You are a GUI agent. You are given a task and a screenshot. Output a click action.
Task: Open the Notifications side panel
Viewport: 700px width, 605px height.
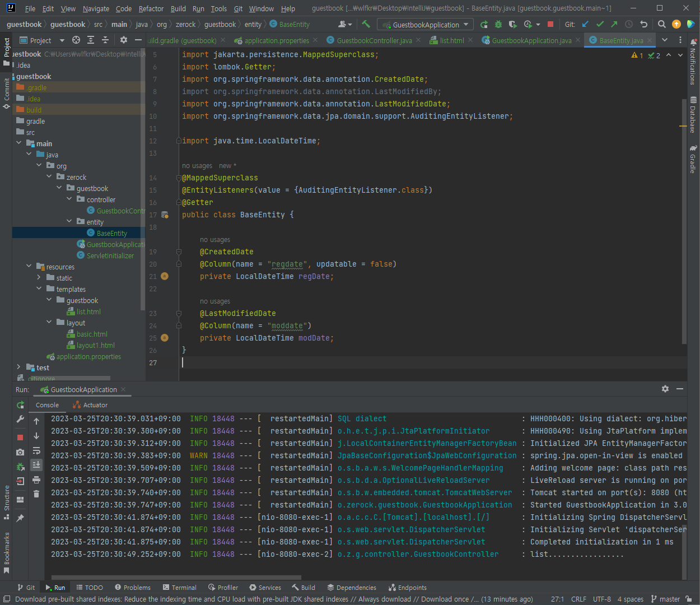pyautogui.click(x=693, y=62)
